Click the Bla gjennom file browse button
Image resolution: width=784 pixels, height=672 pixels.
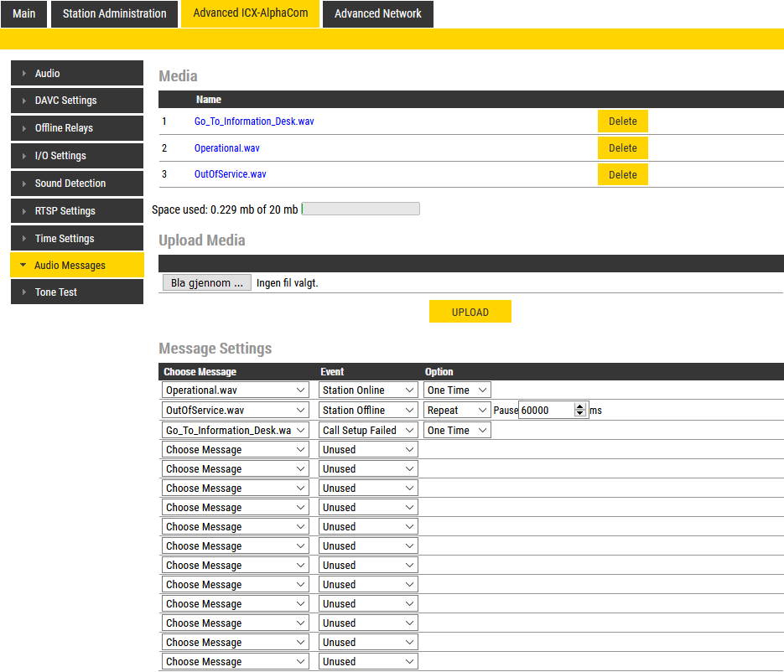pyautogui.click(x=206, y=283)
